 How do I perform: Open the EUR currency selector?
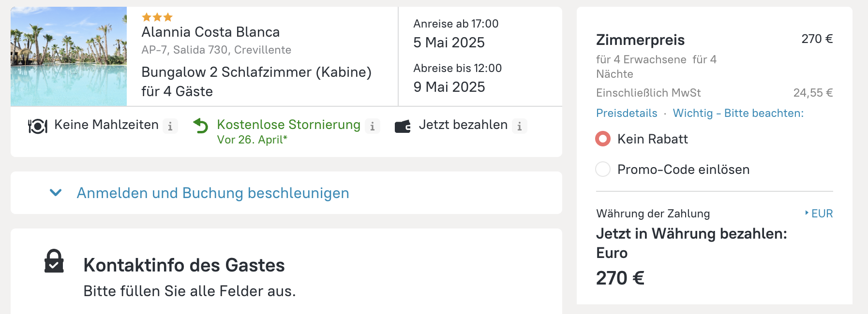(x=819, y=214)
